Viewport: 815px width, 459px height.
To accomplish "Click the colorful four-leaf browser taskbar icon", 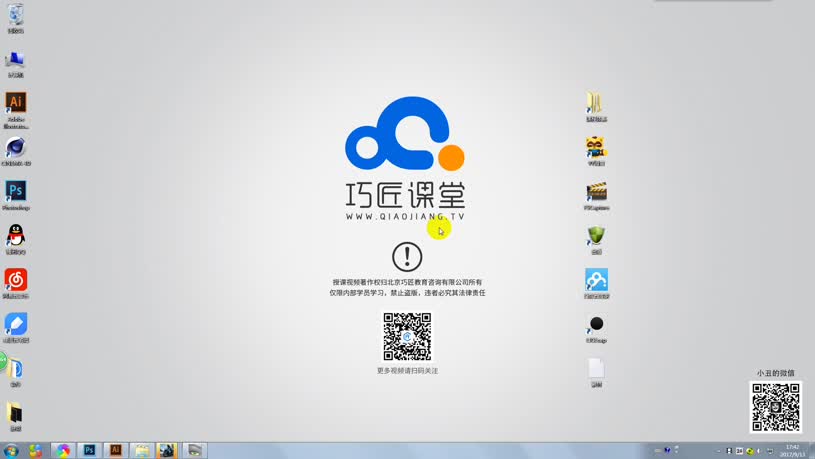I will [35, 450].
